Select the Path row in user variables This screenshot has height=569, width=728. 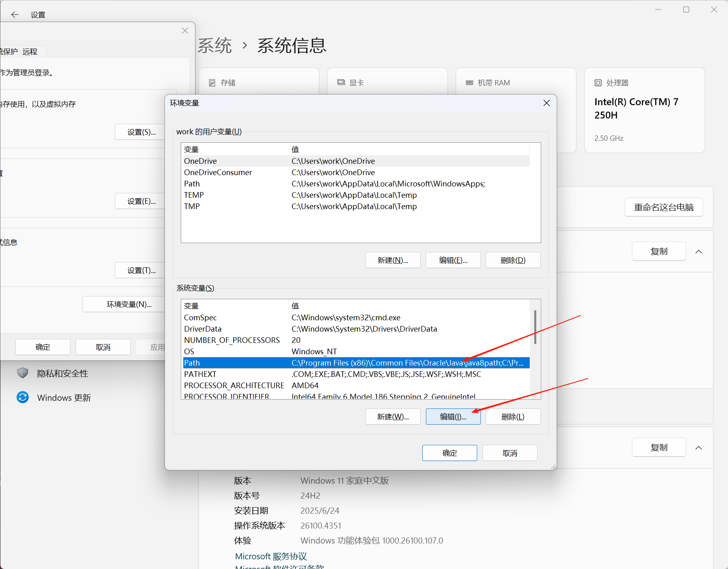click(235, 184)
